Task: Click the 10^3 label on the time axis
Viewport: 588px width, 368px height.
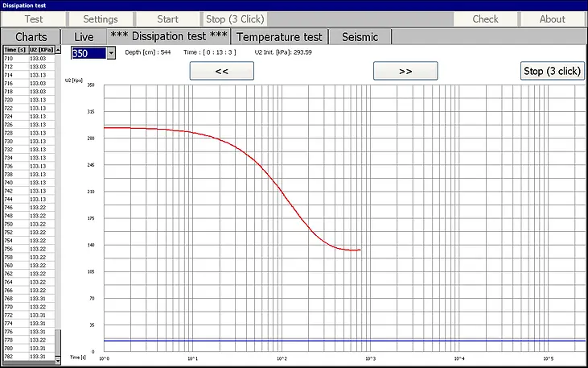Action: point(370,358)
